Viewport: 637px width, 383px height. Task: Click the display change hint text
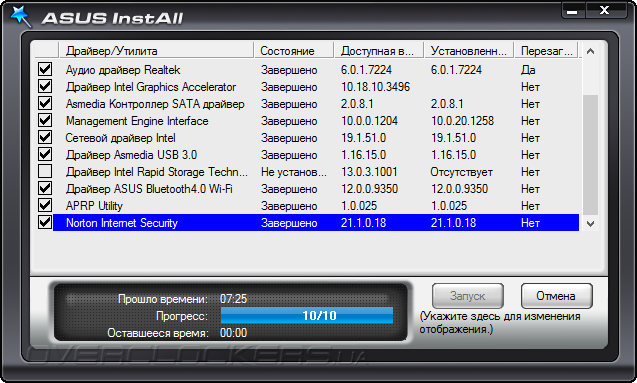point(500,322)
